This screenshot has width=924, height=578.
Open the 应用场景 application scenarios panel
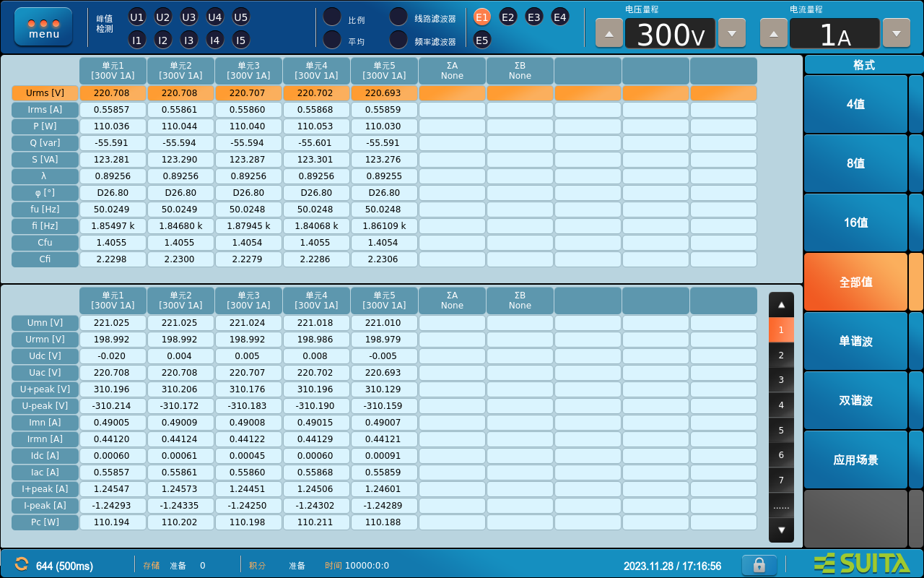click(x=855, y=459)
